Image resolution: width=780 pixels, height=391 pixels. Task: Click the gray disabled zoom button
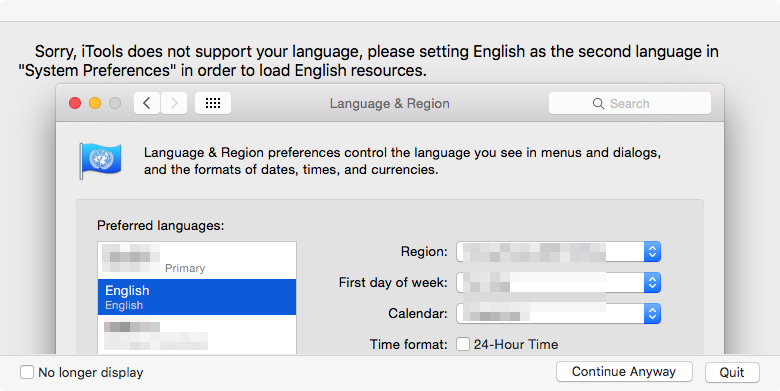(x=115, y=103)
